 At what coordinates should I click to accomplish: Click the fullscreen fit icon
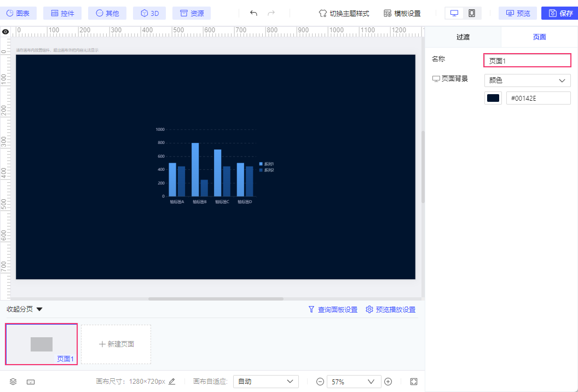click(414, 382)
